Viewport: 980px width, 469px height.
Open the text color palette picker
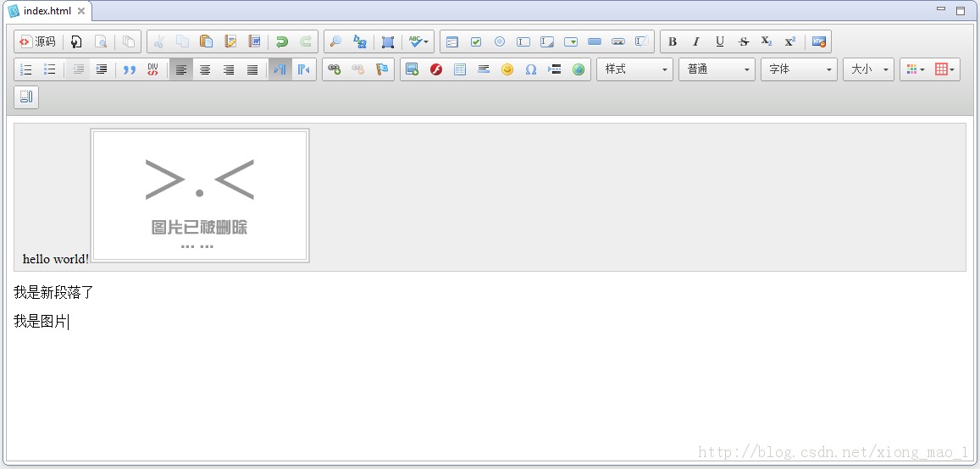click(x=914, y=69)
